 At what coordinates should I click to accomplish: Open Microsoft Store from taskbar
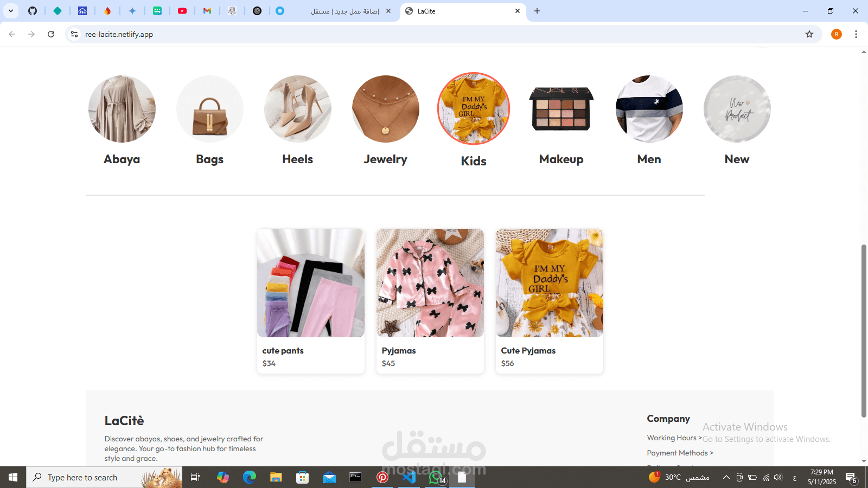[x=303, y=477]
